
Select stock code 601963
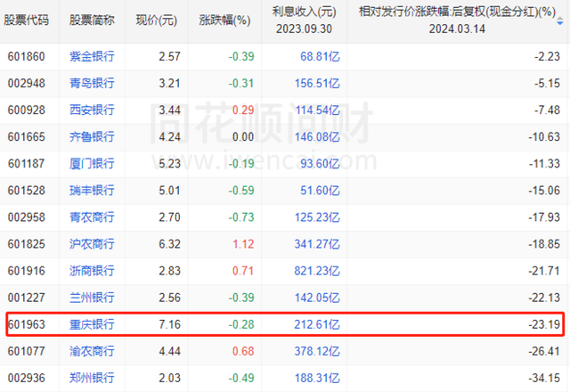click(26, 324)
